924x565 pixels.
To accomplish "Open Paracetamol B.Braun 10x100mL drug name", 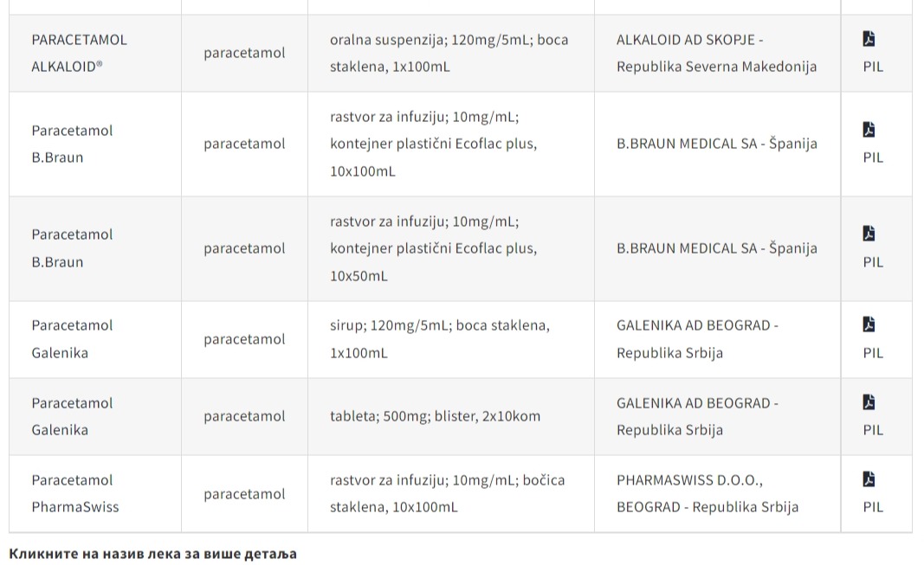I will [x=72, y=144].
